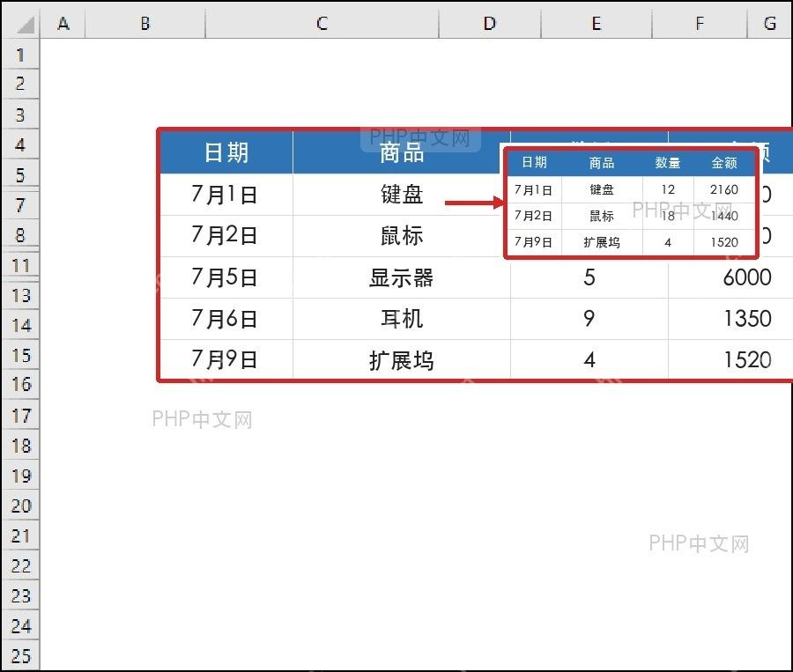This screenshot has width=793, height=672.
Task: Select column B header
Action: [145, 23]
